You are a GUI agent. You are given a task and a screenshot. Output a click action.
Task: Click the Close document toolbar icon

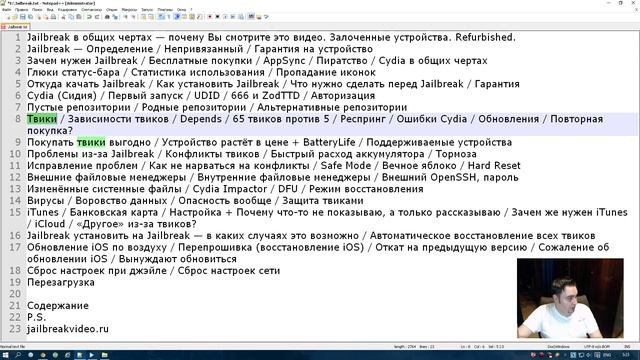(38, 17)
